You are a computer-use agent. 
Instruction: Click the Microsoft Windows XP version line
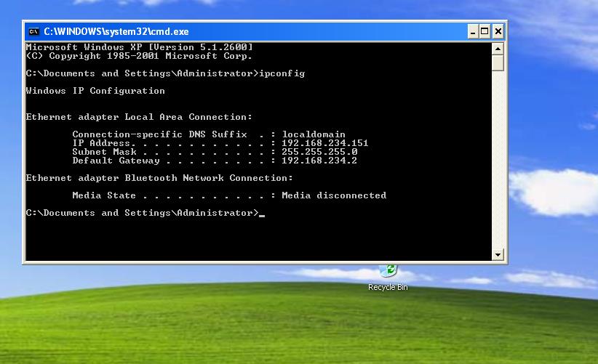(139, 47)
